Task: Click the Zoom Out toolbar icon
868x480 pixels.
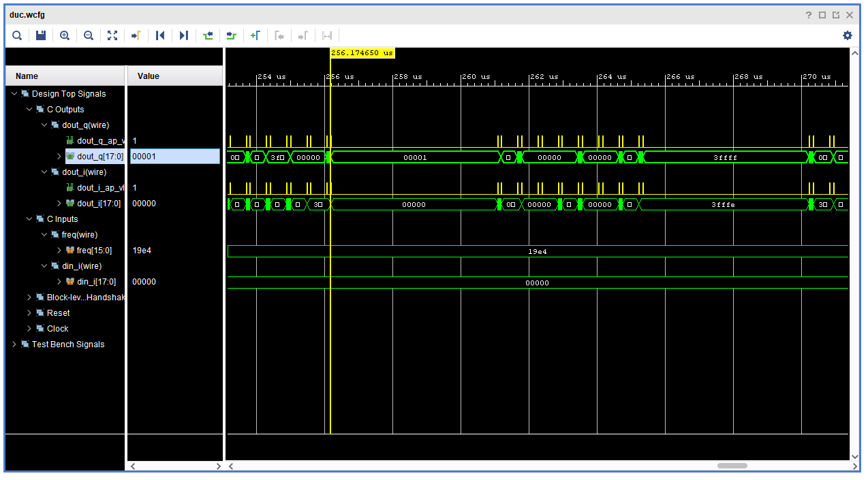Action: click(89, 35)
